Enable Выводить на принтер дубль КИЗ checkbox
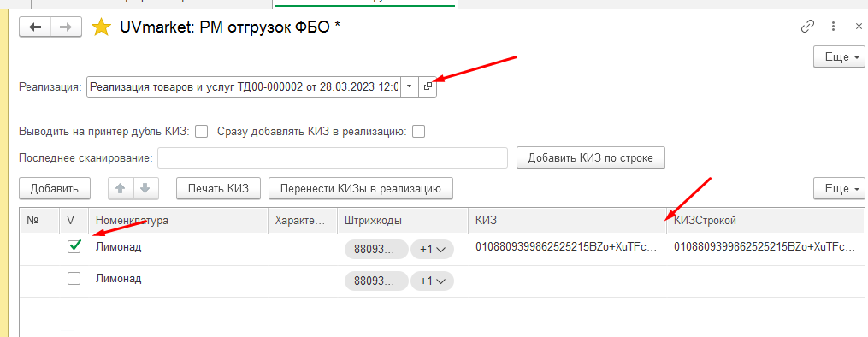Viewport: 868px width, 337px height. (202, 132)
